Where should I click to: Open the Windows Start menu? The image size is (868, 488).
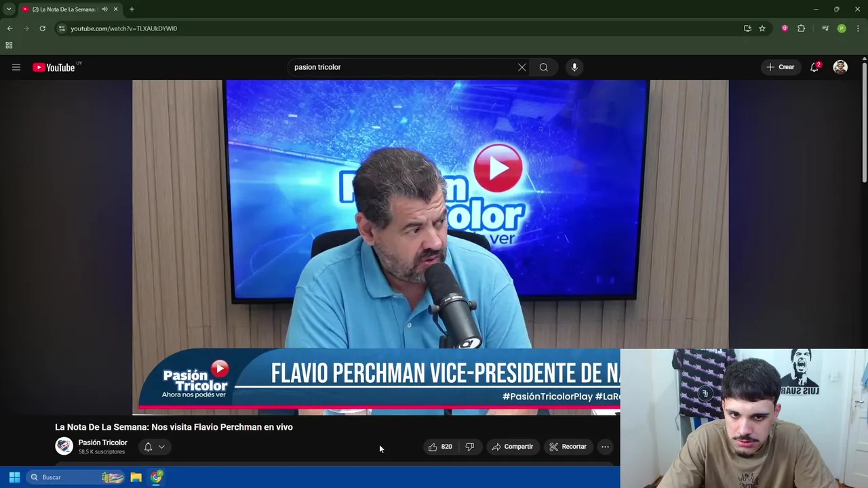point(14,477)
